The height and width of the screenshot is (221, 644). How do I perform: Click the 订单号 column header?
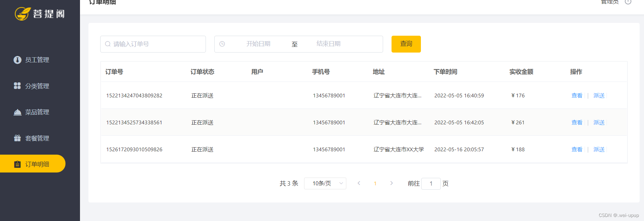tap(114, 72)
